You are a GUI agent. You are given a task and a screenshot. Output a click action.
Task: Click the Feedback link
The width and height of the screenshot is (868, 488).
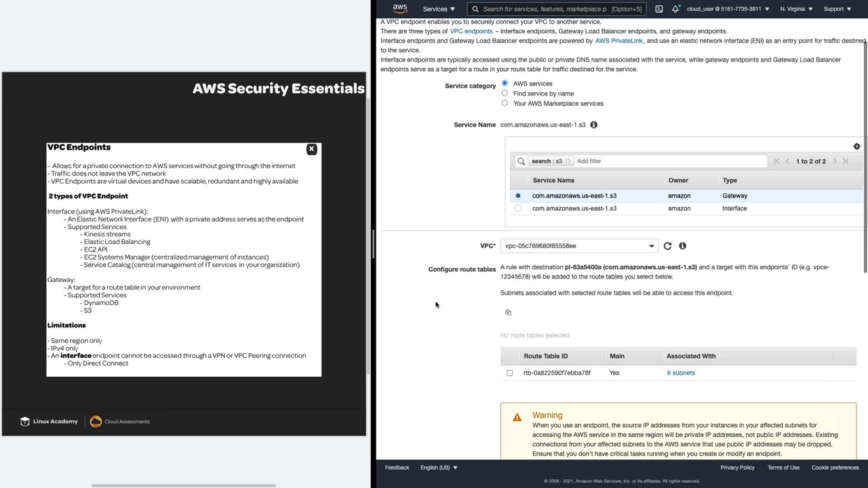pos(397,468)
